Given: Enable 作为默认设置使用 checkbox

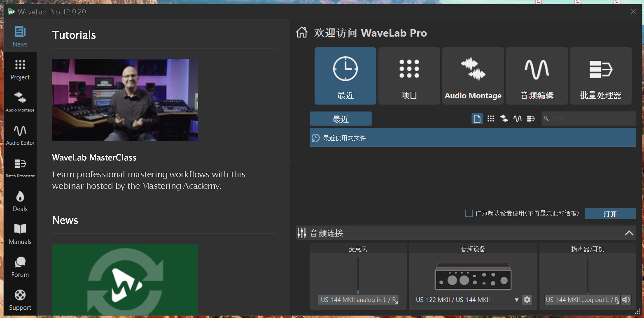Looking at the screenshot, I should (469, 213).
